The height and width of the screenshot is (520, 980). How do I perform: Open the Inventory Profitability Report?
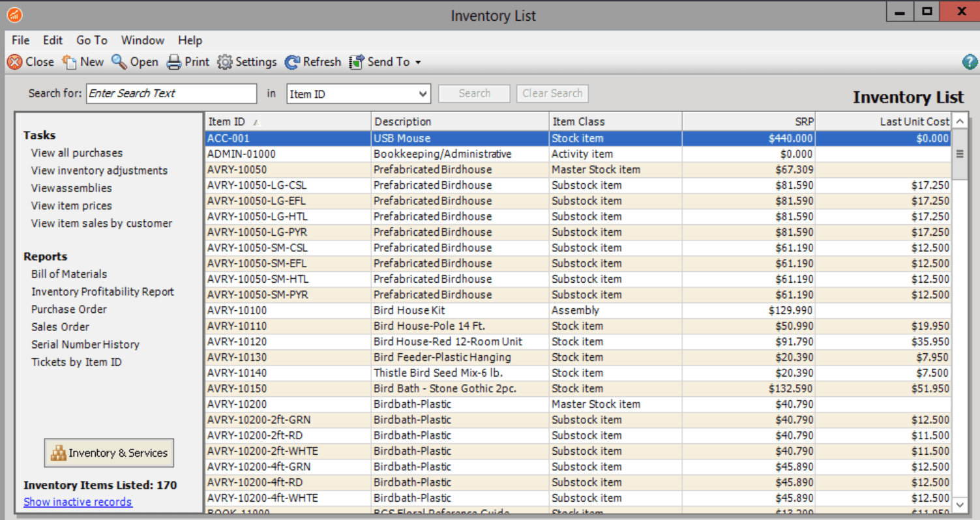103,292
